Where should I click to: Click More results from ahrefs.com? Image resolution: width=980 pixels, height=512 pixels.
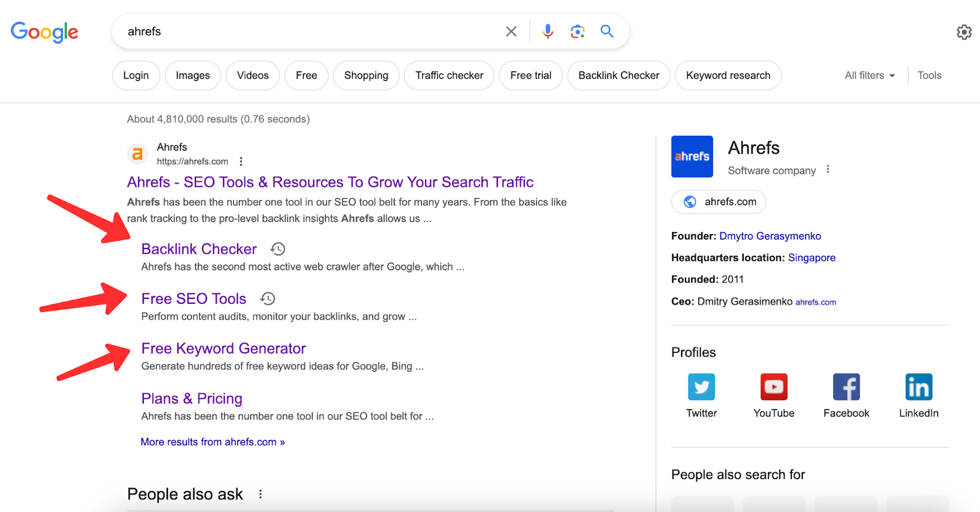pos(213,442)
